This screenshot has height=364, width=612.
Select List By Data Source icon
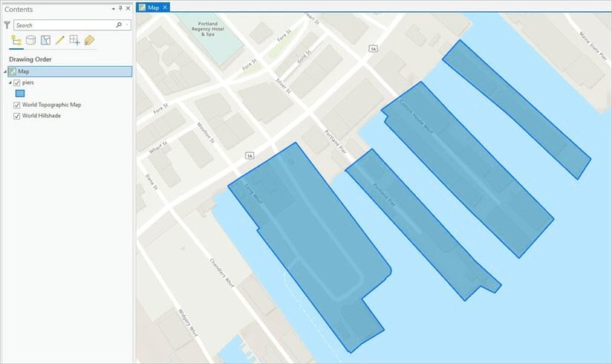point(30,40)
